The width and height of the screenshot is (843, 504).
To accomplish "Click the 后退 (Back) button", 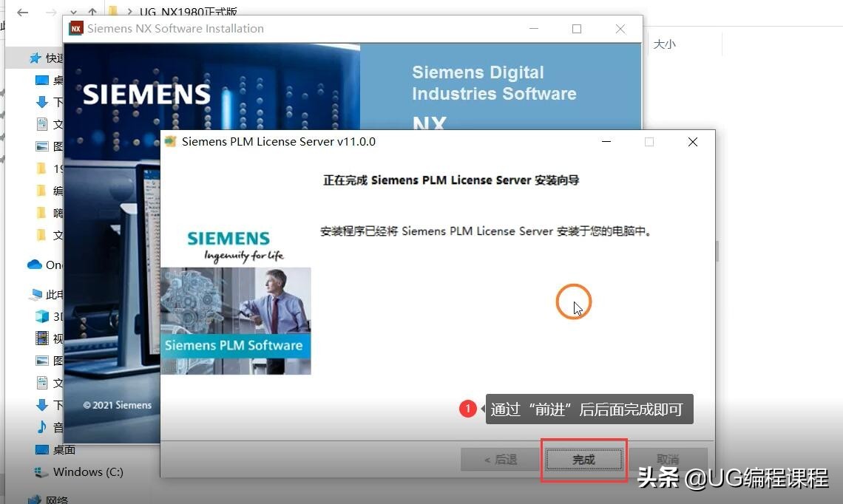I will tap(501, 459).
